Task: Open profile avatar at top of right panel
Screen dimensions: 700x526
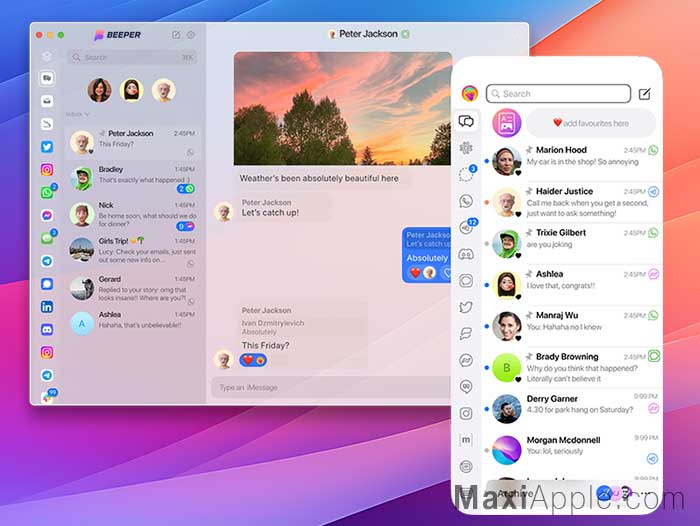Action: pyautogui.click(x=470, y=93)
